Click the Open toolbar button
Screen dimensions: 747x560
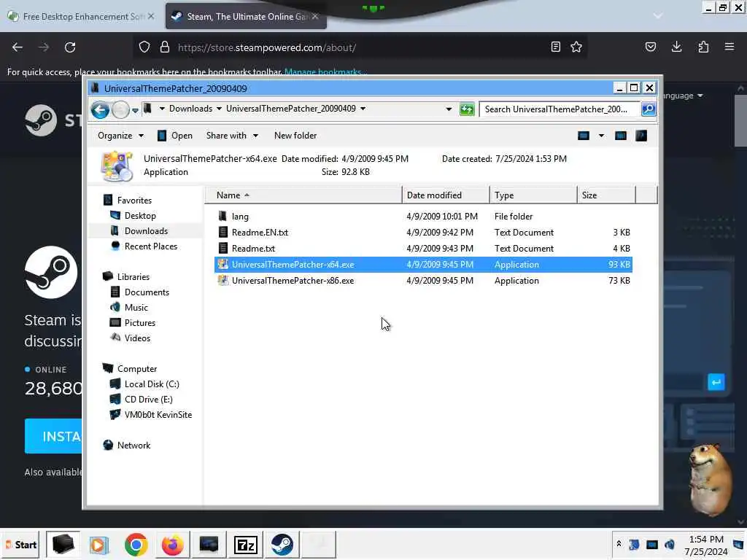175,136
